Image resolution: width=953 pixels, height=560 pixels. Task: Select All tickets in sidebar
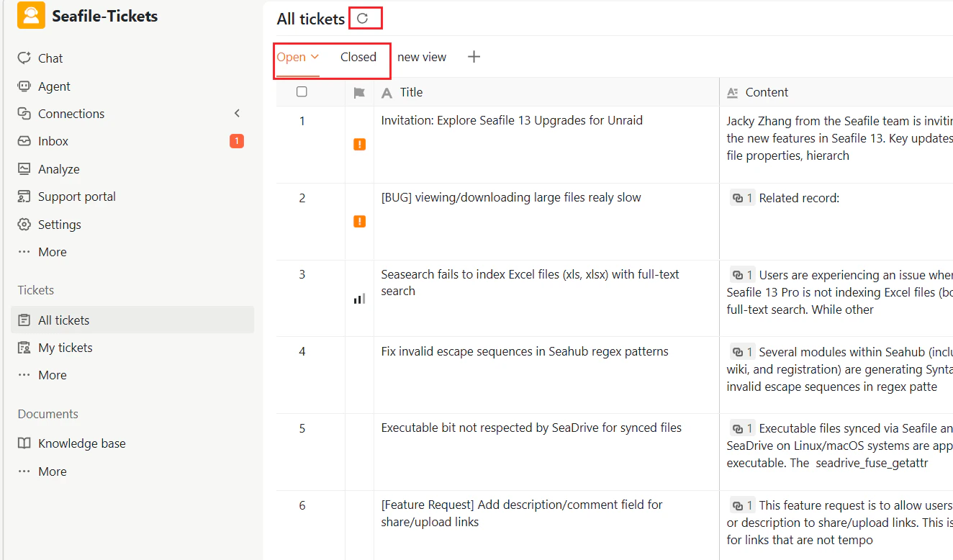[132, 320]
